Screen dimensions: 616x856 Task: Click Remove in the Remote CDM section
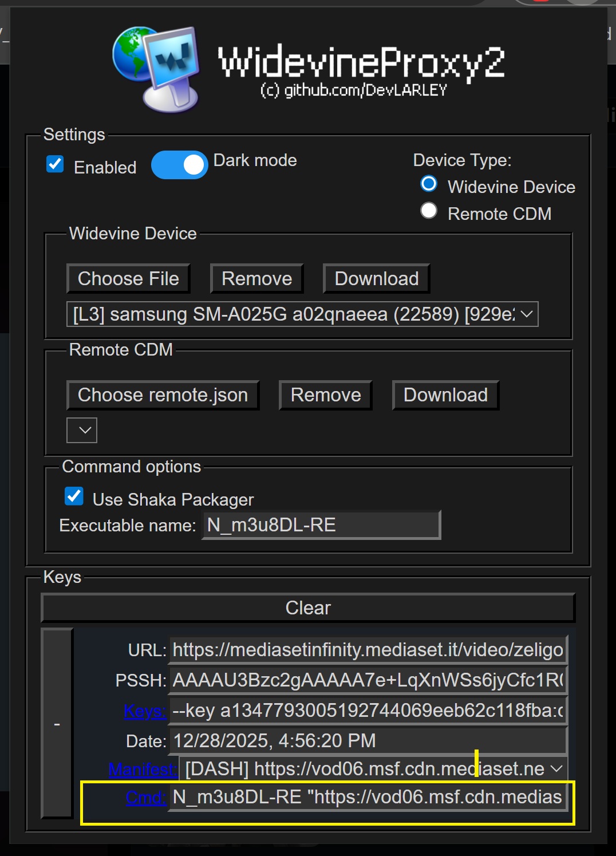(x=326, y=395)
